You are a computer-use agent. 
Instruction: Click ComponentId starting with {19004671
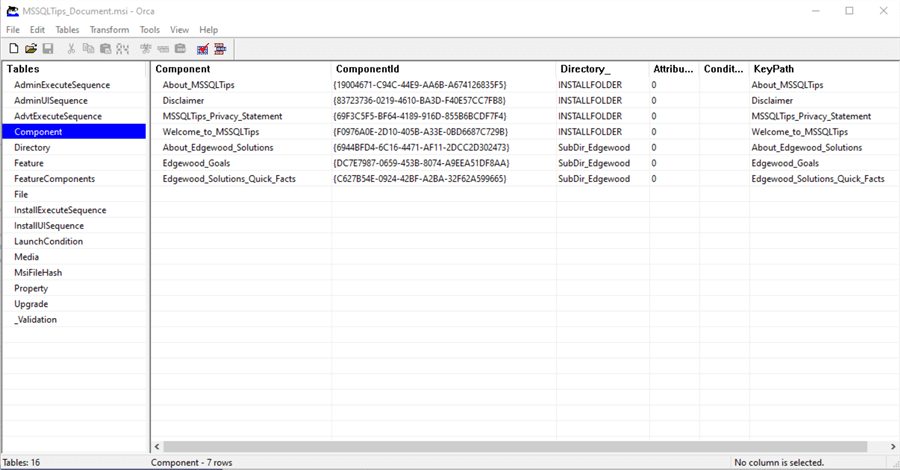pos(420,85)
